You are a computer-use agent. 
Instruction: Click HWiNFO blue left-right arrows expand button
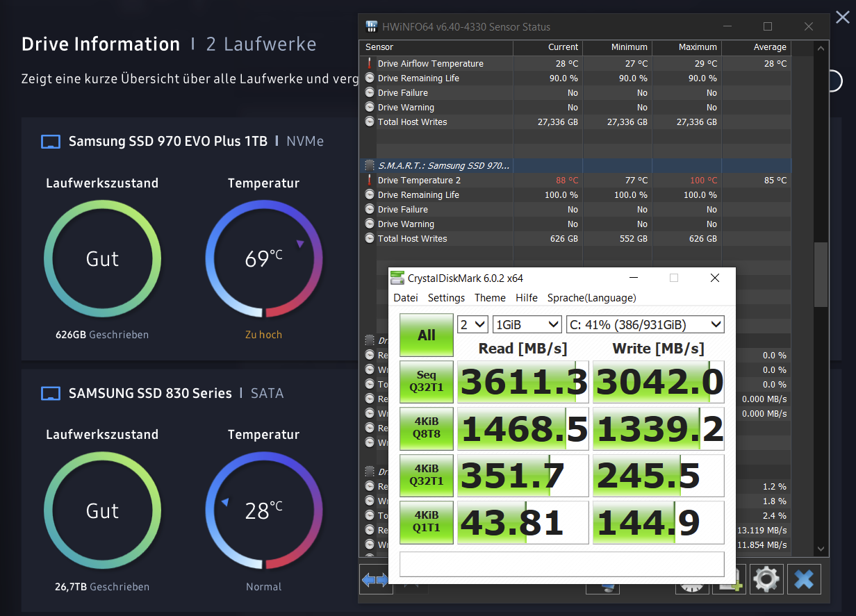(x=374, y=579)
